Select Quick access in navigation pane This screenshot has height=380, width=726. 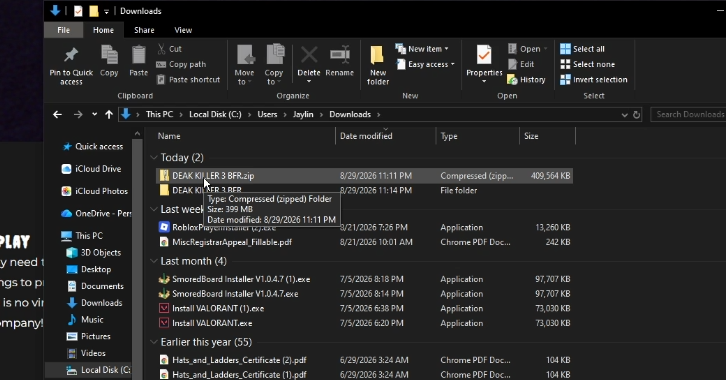pyautogui.click(x=93, y=147)
